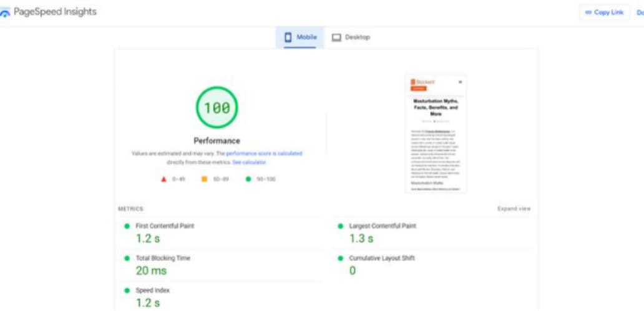
Task: Click the green dot beside First Contentful Paint
Action: [127, 226]
